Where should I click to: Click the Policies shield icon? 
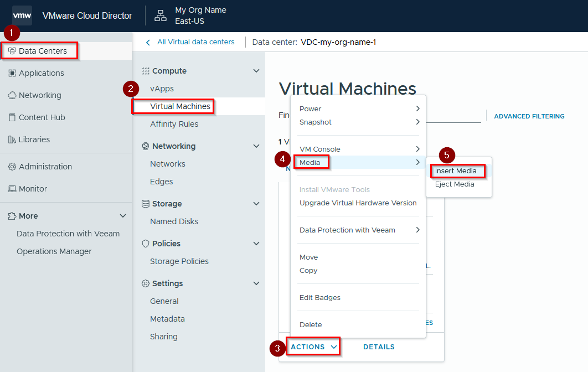click(146, 244)
